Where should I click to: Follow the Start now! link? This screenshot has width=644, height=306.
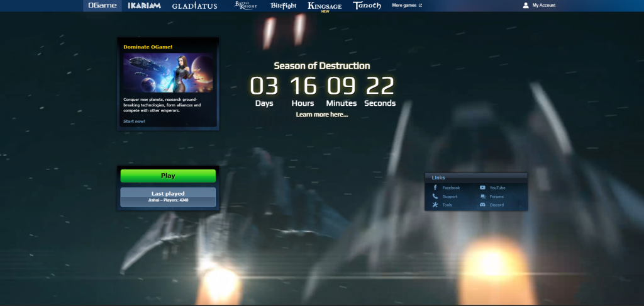point(135,122)
